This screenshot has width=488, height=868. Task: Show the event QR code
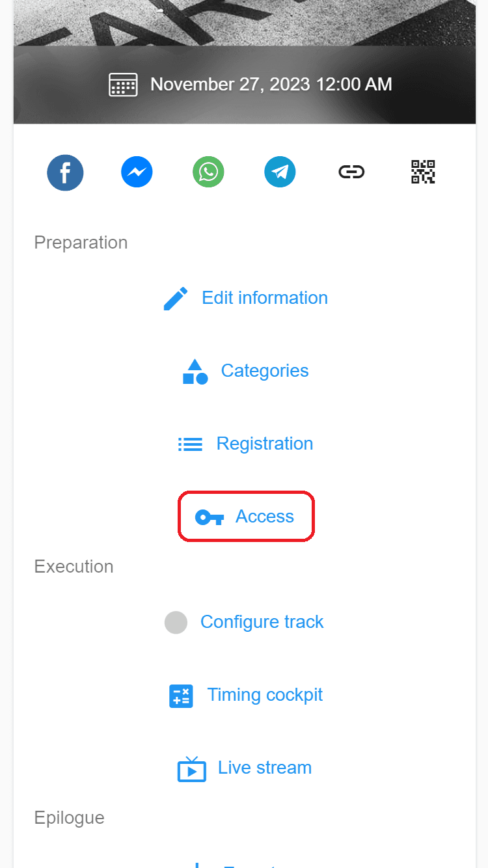[x=423, y=172]
